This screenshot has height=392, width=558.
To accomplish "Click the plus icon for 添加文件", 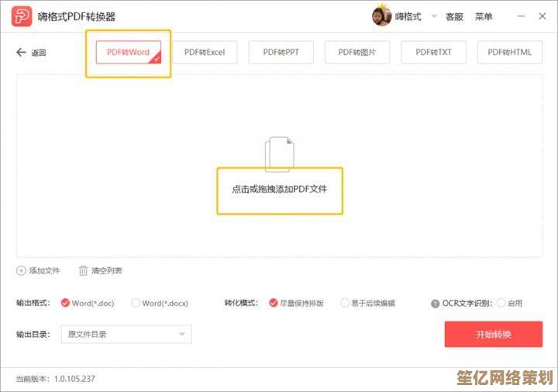I will pyautogui.click(x=21, y=270).
